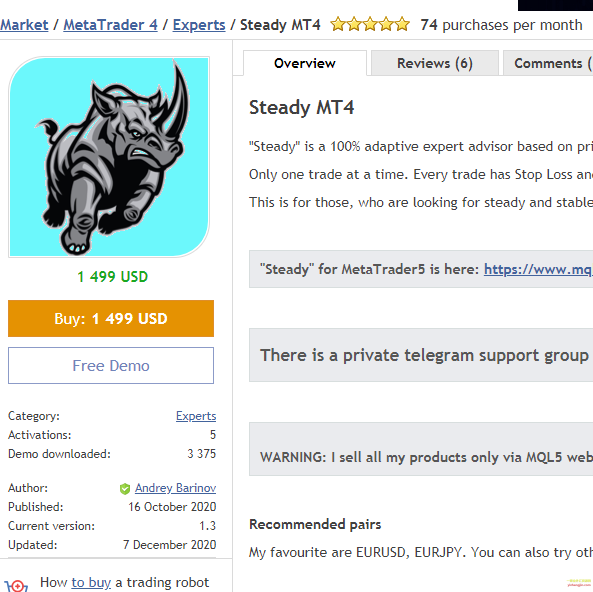
Task: Follow the MetaTrader5 version URL link
Action: point(539,269)
